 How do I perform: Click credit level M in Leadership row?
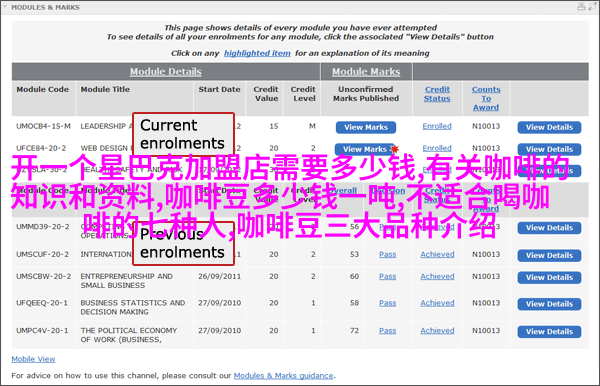pos(312,126)
